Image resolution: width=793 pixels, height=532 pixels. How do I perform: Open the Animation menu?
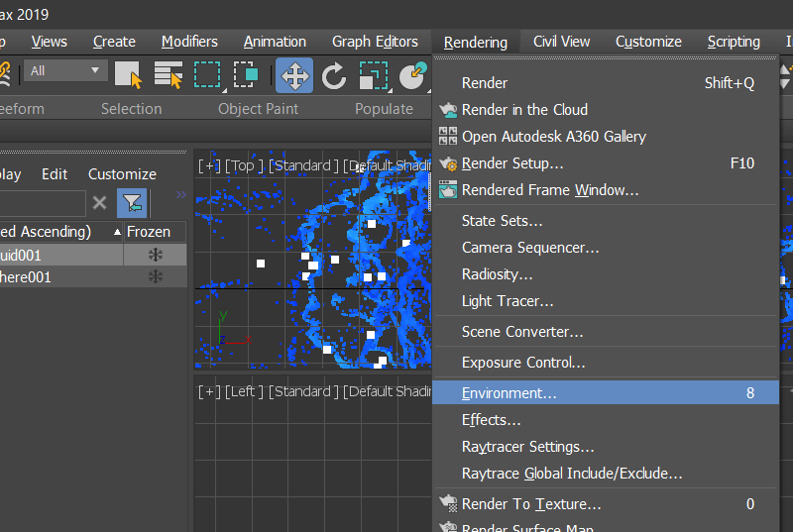275,42
